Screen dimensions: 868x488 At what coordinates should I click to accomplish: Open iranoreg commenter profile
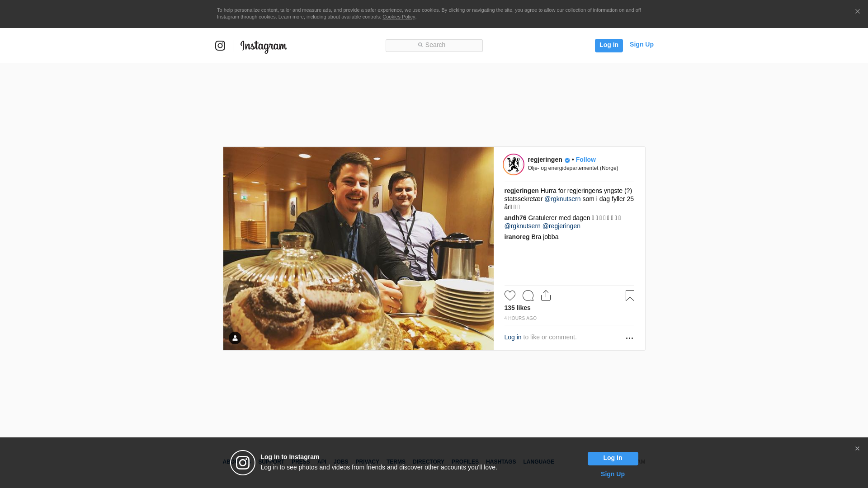(516, 237)
